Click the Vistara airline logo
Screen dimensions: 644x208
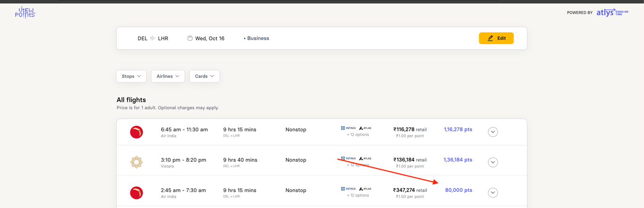tap(137, 162)
